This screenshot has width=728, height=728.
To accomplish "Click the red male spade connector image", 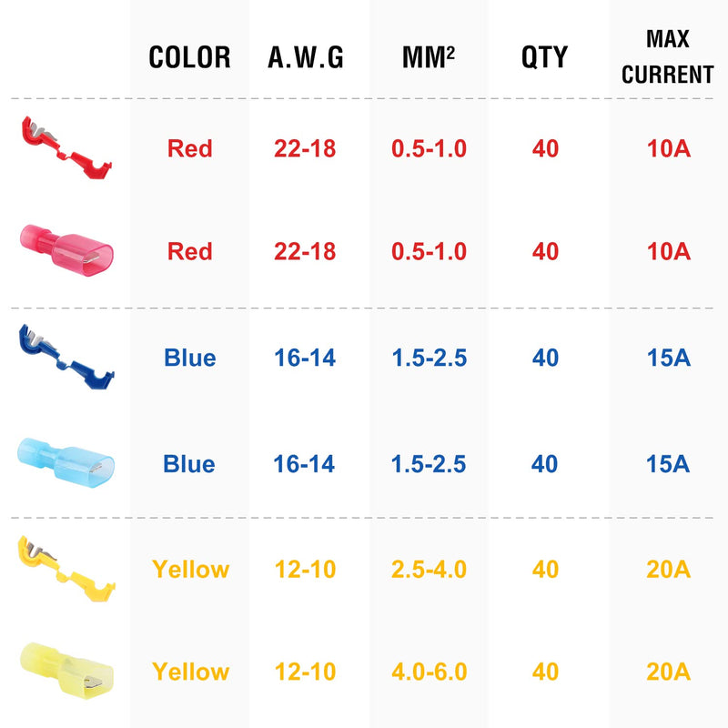I will [66, 251].
